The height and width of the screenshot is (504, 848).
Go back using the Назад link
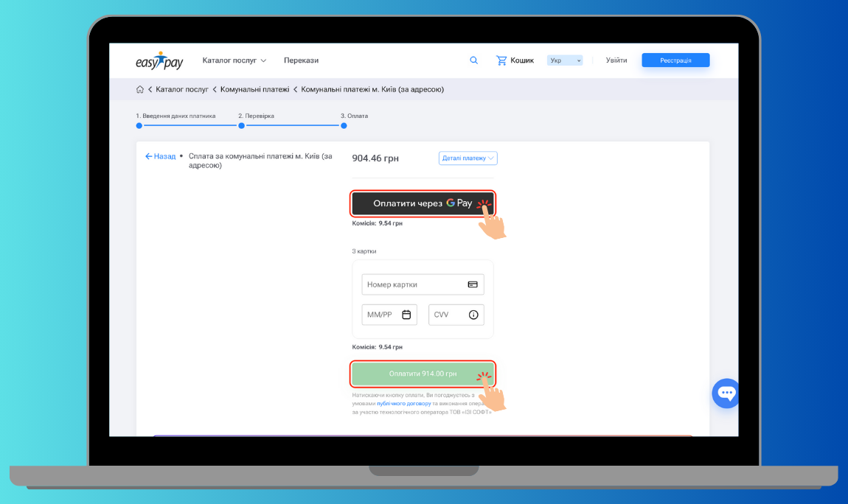tap(161, 156)
